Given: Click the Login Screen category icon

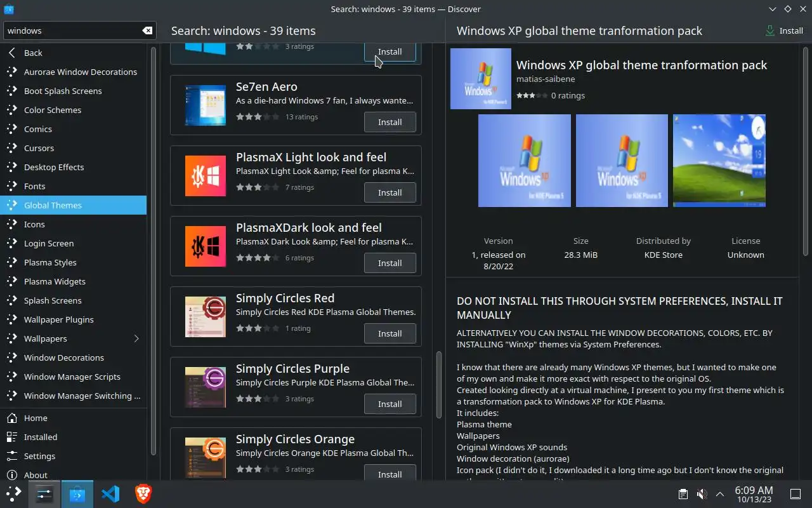Looking at the screenshot, I should point(12,243).
